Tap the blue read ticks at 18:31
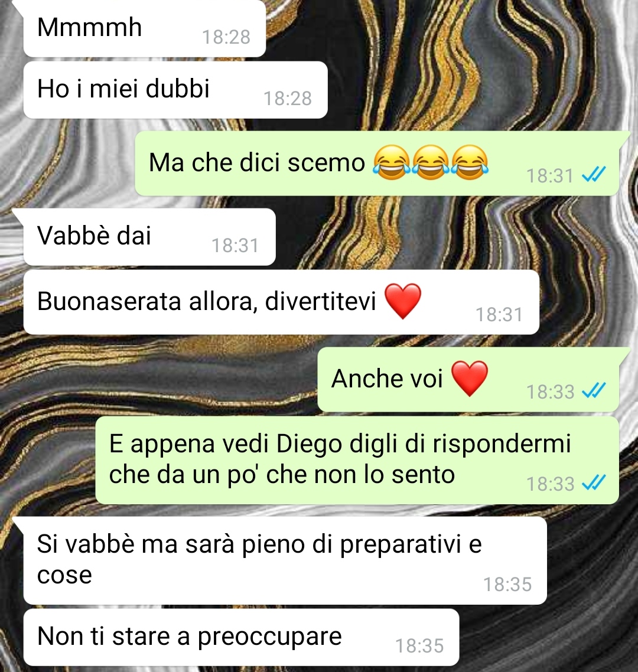 (x=594, y=175)
